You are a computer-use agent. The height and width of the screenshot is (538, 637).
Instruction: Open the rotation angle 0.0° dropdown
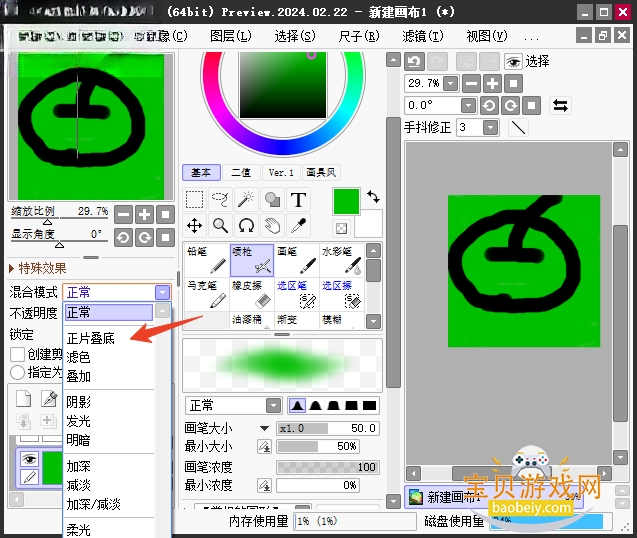tap(468, 106)
